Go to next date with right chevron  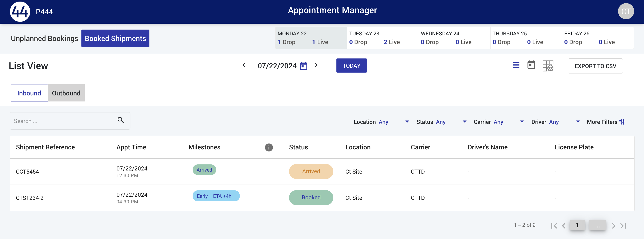pyautogui.click(x=316, y=65)
